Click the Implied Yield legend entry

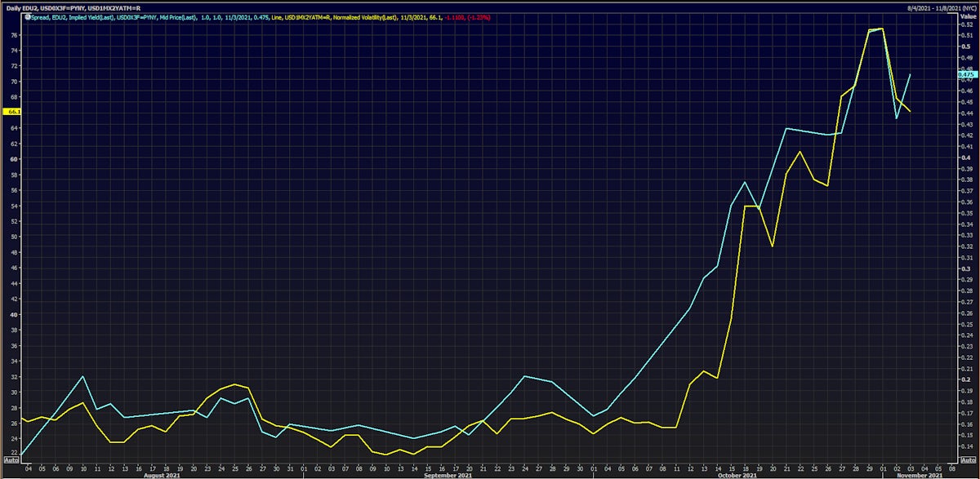pos(91,16)
